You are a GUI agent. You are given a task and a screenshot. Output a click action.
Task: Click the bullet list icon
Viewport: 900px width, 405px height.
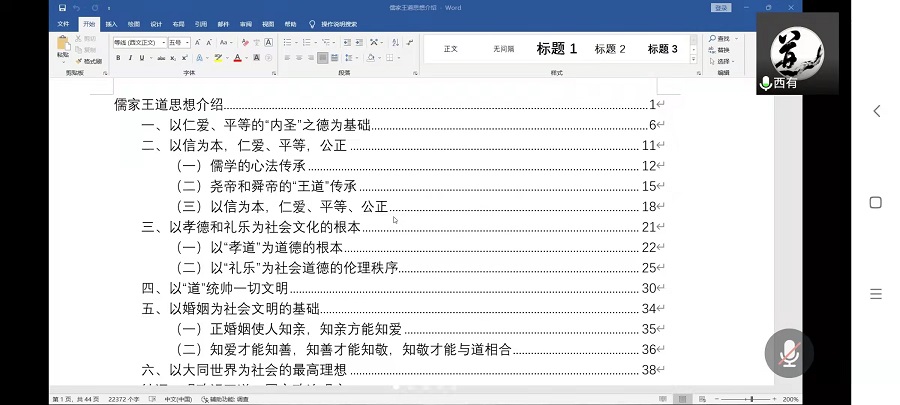(x=287, y=43)
